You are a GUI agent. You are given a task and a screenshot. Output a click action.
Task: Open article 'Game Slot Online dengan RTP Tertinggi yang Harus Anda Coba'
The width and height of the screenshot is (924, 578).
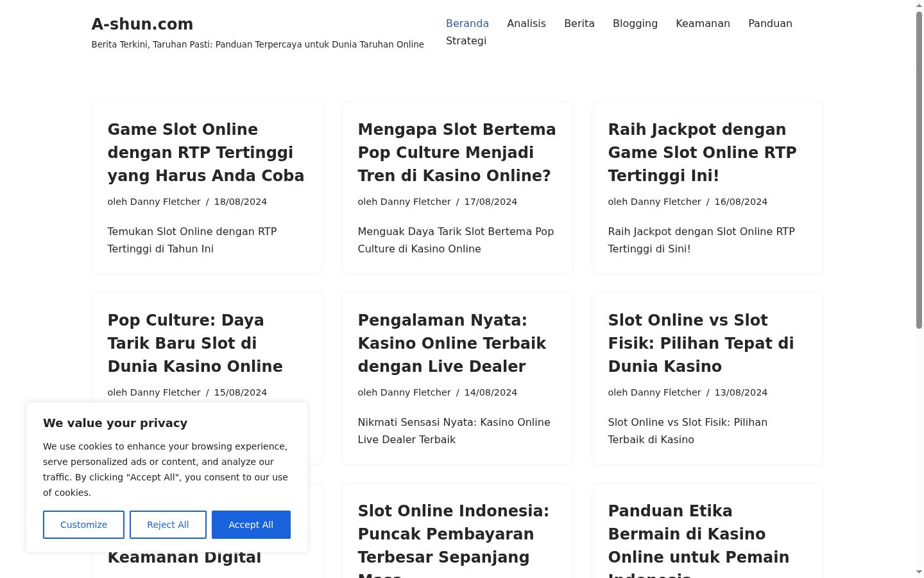click(x=206, y=152)
